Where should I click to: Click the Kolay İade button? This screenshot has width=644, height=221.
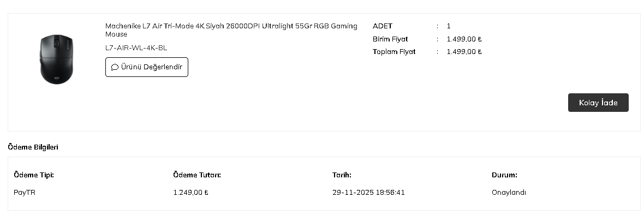pyautogui.click(x=598, y=103)
